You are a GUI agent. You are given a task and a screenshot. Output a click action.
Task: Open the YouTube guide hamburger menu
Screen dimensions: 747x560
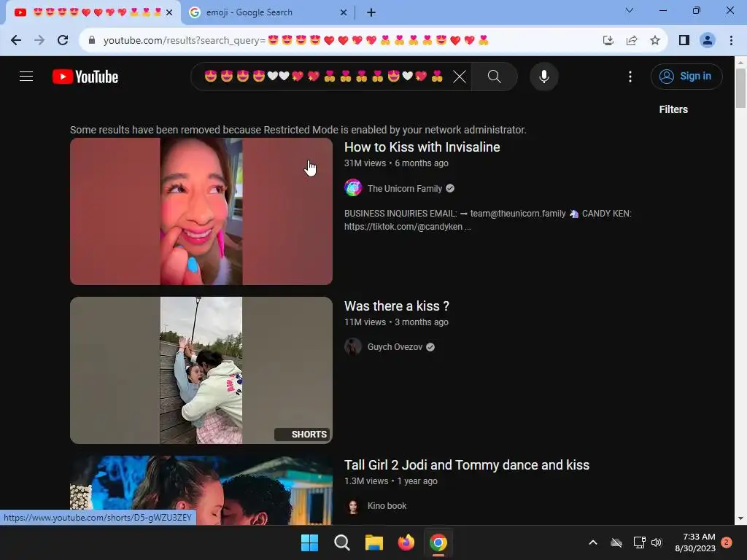(26, 76)
